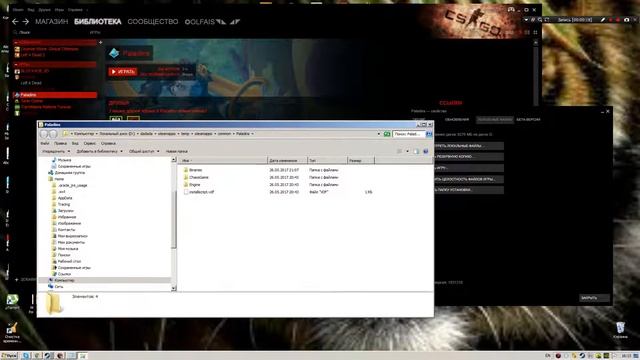This screenshot has width=640, height=360.
Task: Sort by the Дата изменения column
Action: 287,160
